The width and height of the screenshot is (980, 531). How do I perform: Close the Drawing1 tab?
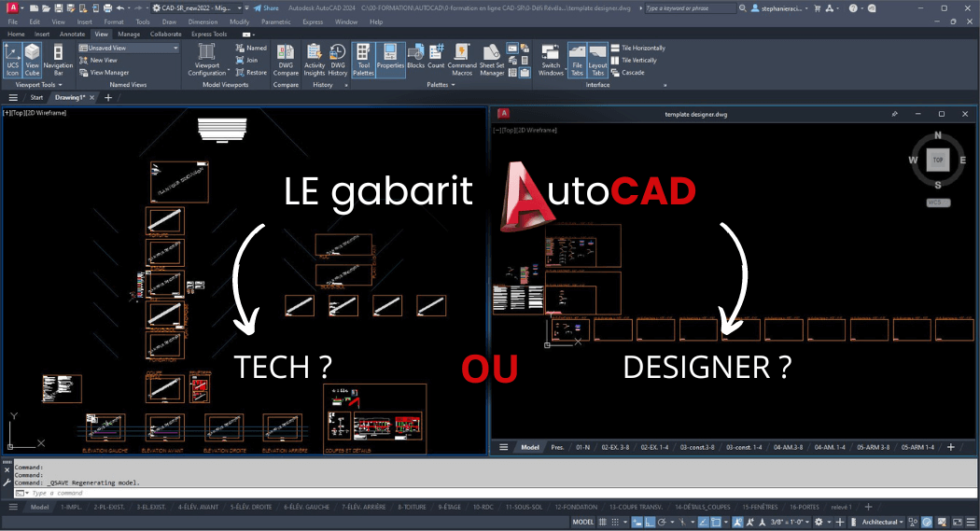click(x=91, y=97)
